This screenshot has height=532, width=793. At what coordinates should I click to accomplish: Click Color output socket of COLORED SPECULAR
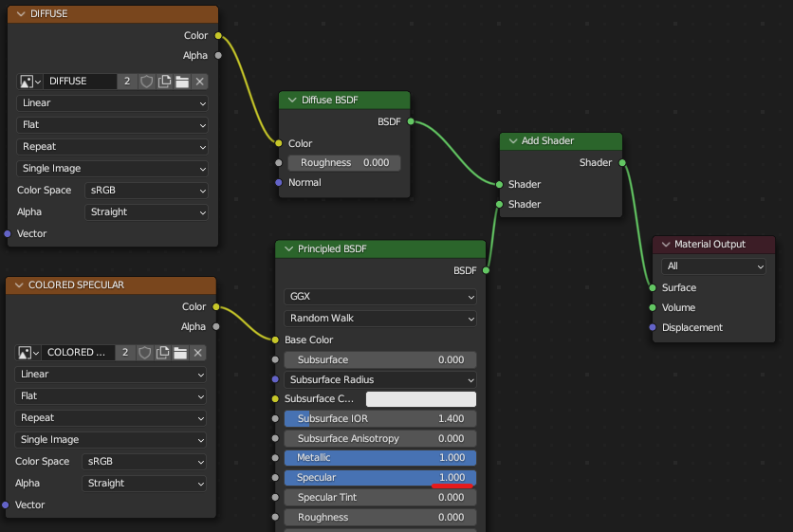tap(216, 307)
